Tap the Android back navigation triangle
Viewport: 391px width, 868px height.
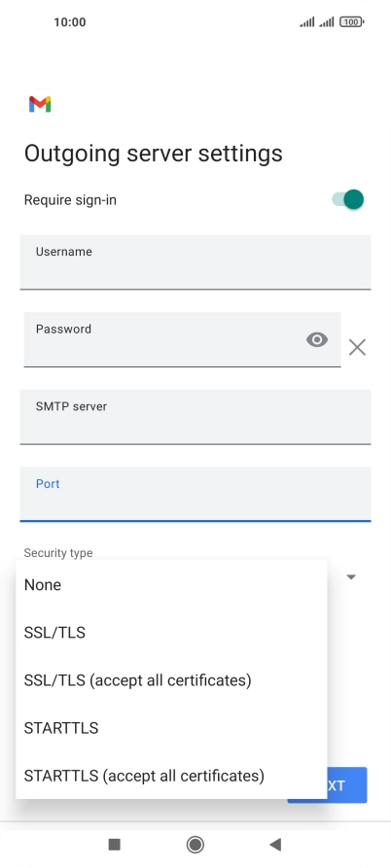click(275, 845)
